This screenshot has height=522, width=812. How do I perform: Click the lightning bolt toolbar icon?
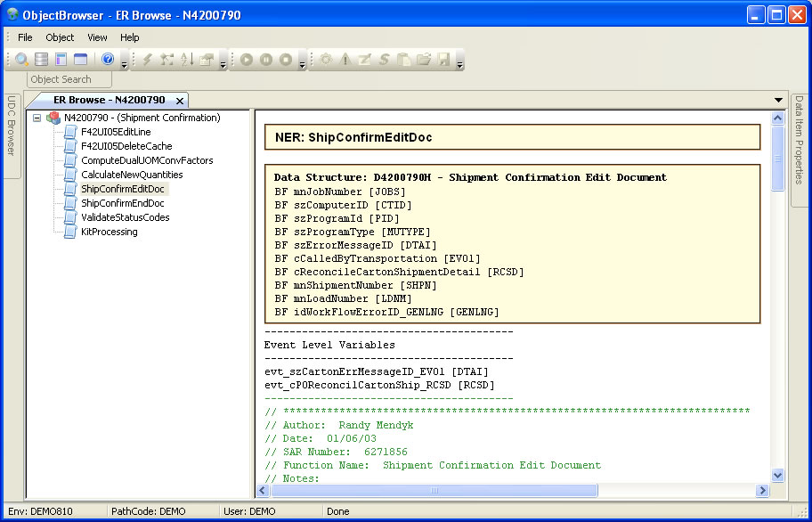148,60
